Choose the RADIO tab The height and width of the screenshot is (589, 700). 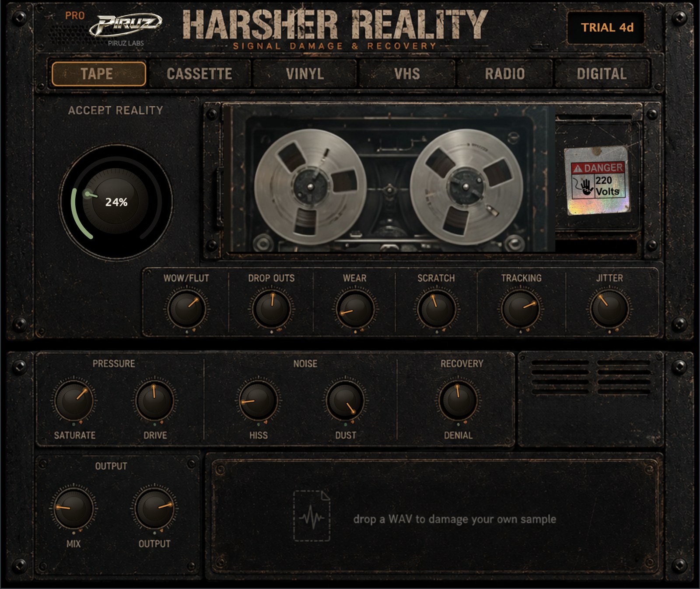coord(504,74)
